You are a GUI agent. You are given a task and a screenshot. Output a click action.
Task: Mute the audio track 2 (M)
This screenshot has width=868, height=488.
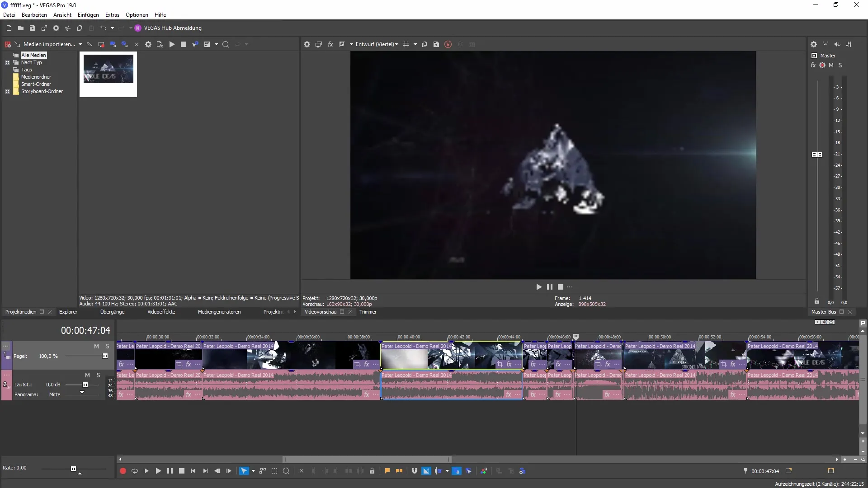click(x=87, y=375)
